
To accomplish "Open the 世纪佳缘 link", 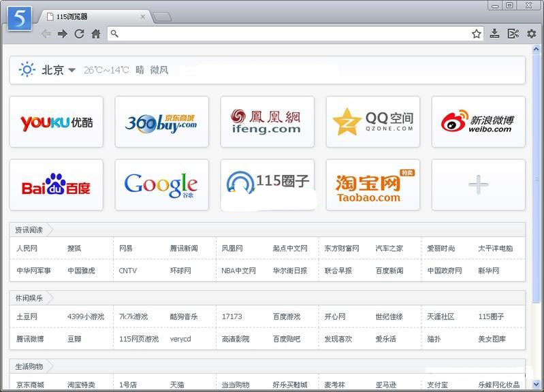I will [389, 316].
